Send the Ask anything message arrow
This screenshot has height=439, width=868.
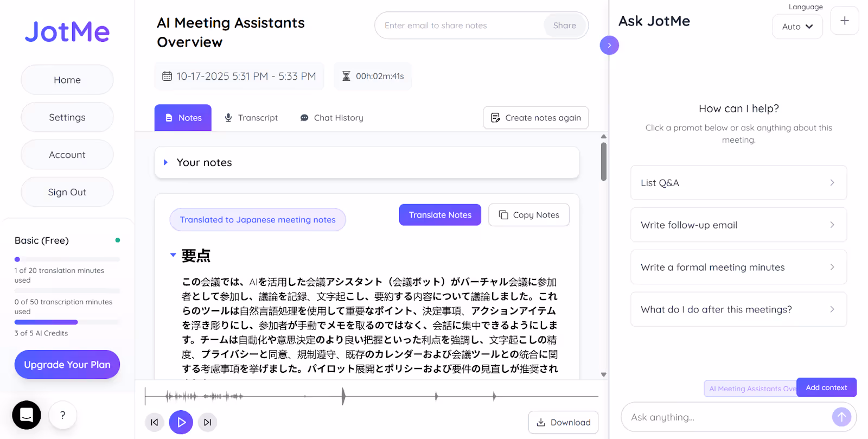(841, 417)
